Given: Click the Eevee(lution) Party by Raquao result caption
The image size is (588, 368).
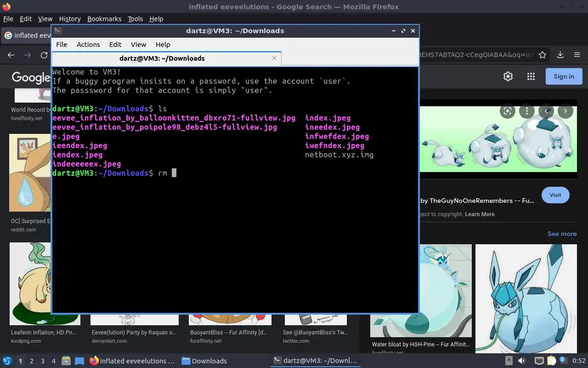Looking at the screenshot, I should tap(134, 332).
